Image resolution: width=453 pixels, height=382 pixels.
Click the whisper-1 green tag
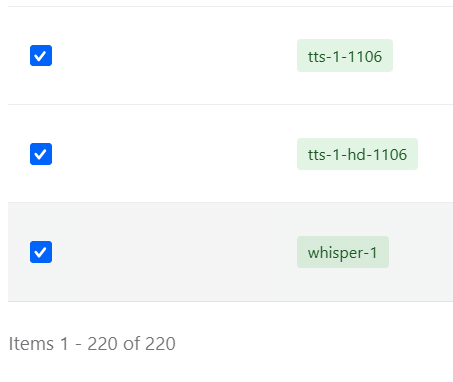[343, 252]
